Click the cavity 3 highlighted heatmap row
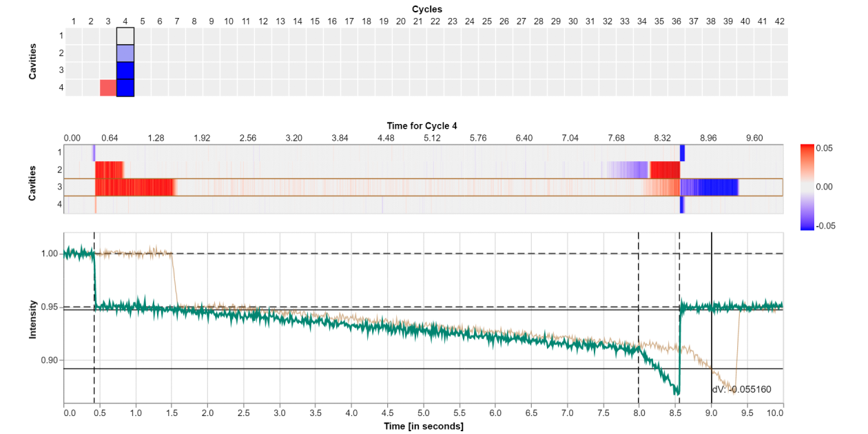 423,187
